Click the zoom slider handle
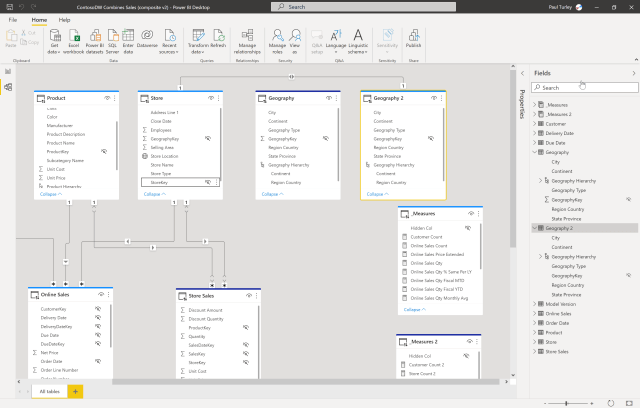Screen dimensions: 640x408 (566, 403)
